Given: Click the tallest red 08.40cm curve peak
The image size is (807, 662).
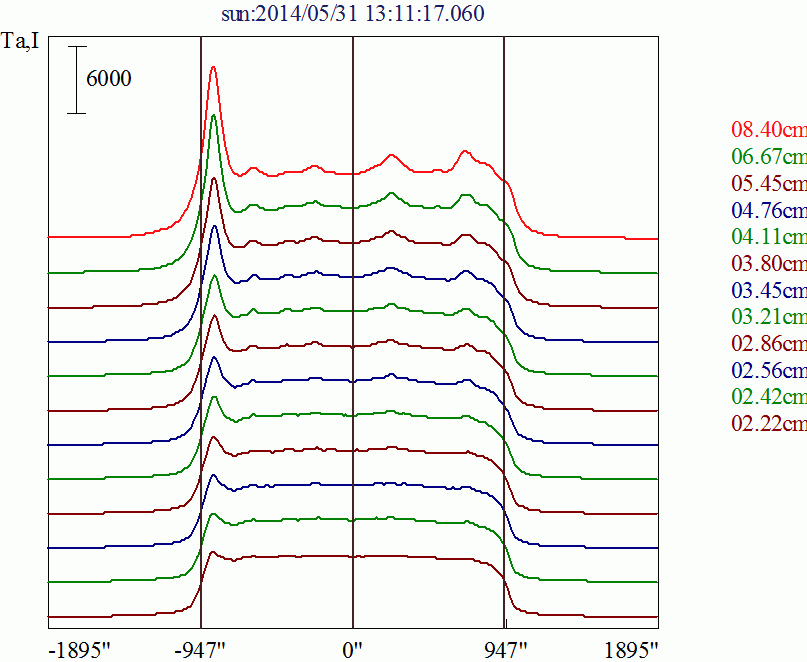Looking at the screenshot, I should (x=213, y=67).
